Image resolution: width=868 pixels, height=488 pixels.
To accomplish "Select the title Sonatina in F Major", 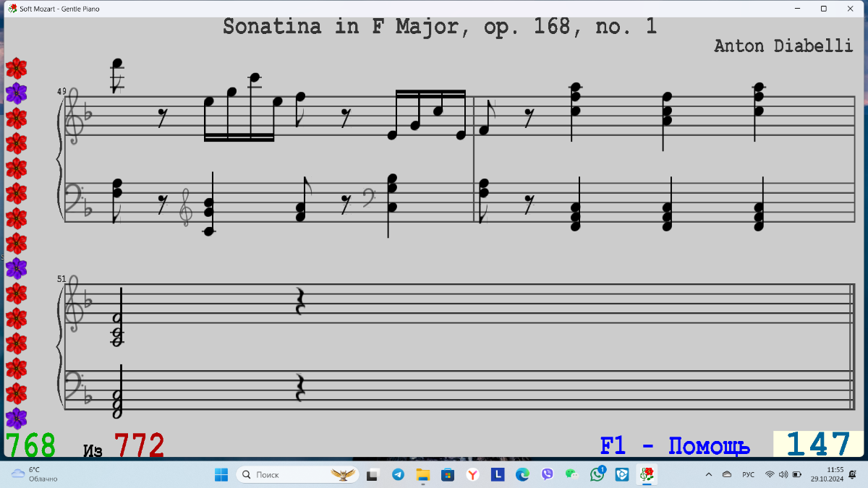I will [440, 27].
